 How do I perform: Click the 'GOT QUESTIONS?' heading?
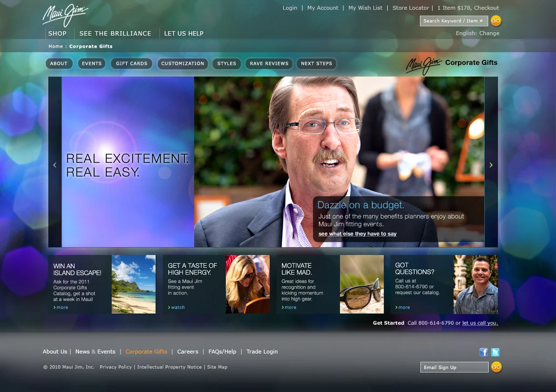(415, 269)
